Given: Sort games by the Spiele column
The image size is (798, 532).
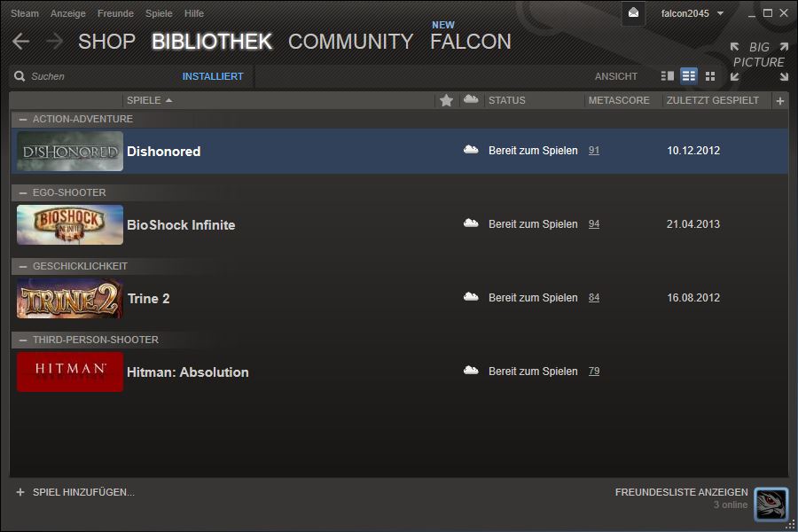Looking at the screenshot, I should 149,100.
